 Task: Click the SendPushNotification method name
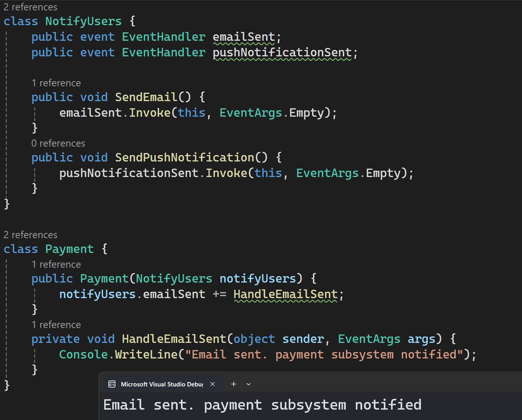click(185, 157)
